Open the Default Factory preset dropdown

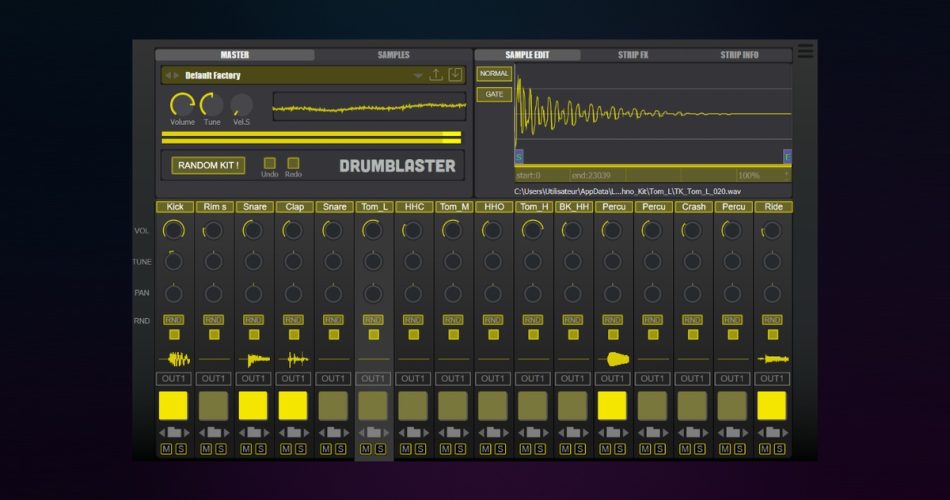pyautogui.click(x=419, y=76)
